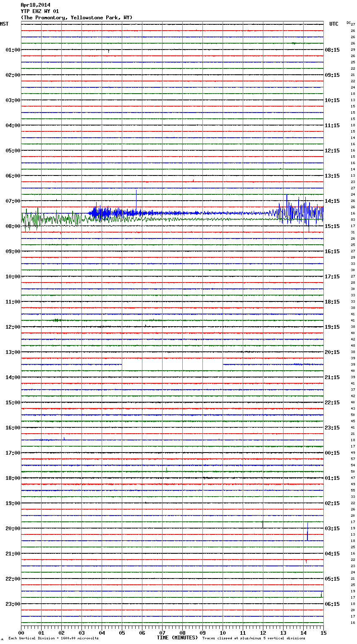The width and height of the screenshot is (357, 644).
Task: Click the white data gap in the blue trace
Action: click(172, 364)
